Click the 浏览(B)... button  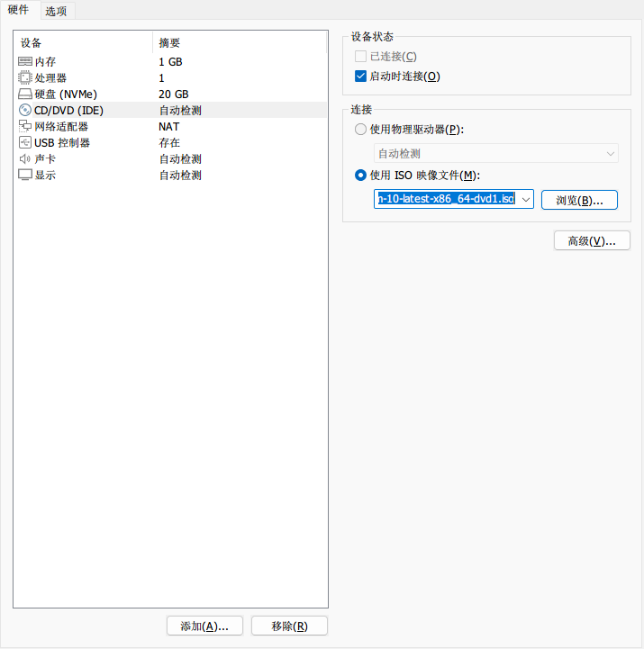point(579,200)
